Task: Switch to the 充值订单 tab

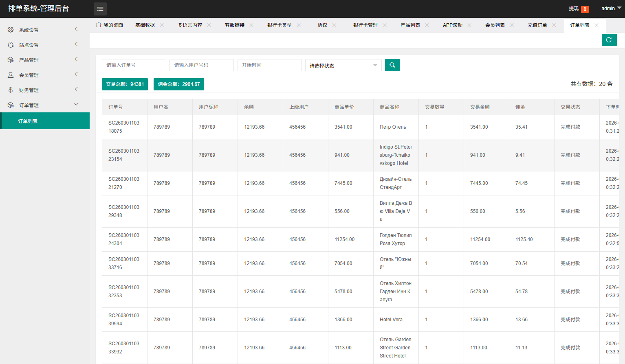Action: click(537, 25)
